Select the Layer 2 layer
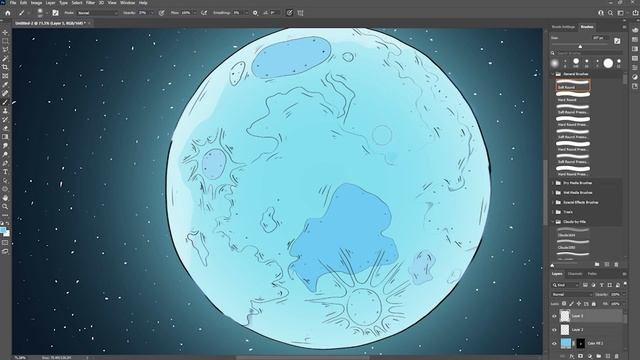Image resolution: width=640 pixels, height=360 pixels. [590, 329]
